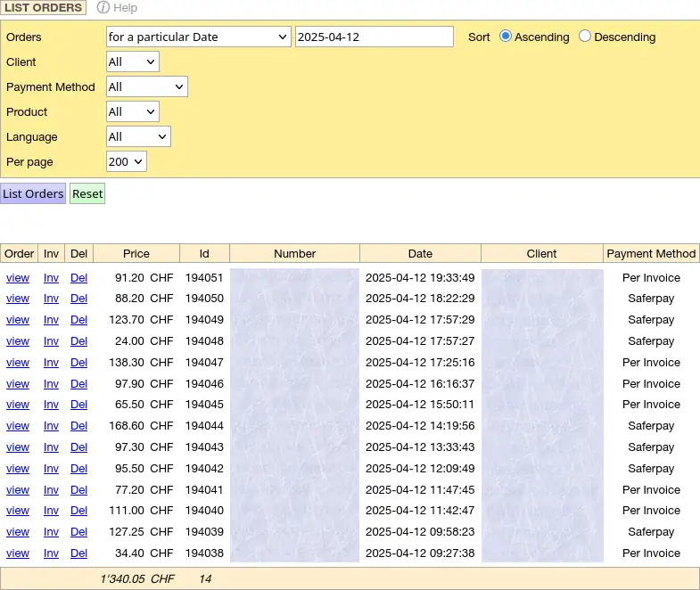This screenshot has width=700, height=590.
Task: Click the Price column header
Action: point(136,253)
